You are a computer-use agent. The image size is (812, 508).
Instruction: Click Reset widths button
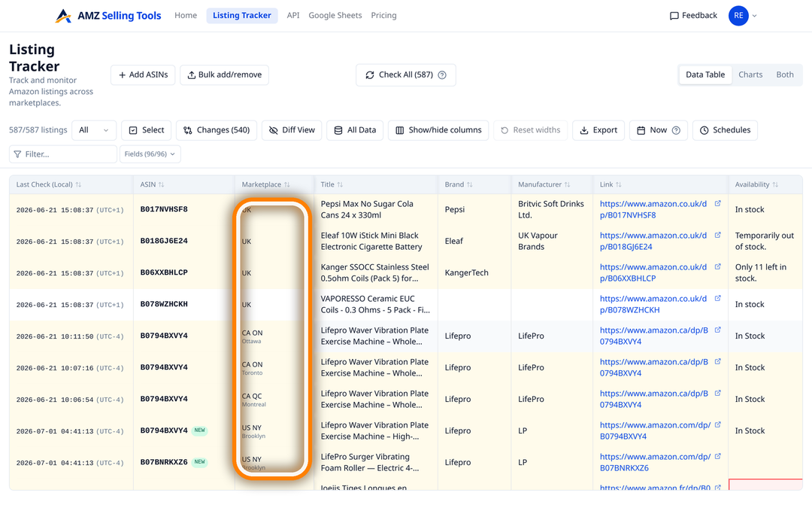(530, 130)
